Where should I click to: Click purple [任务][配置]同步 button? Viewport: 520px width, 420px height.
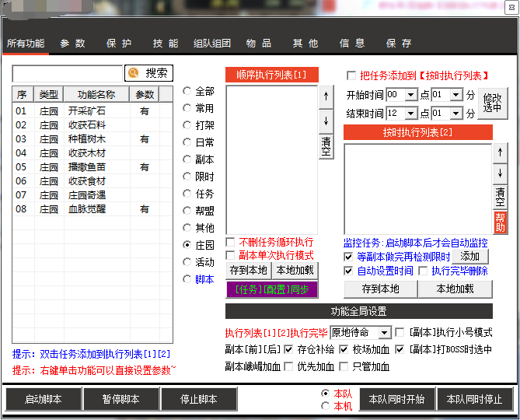click(272, 289)
